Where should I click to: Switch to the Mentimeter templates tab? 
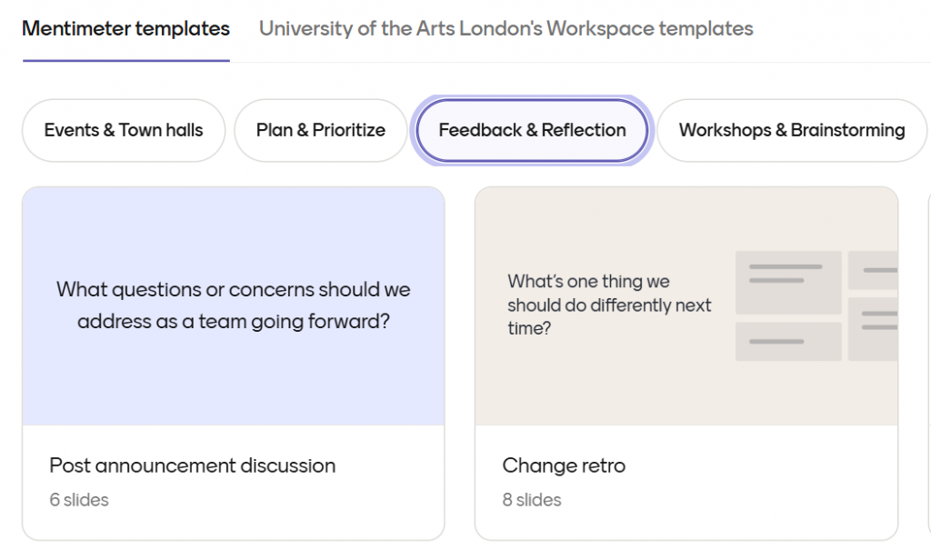click(125, 29)
